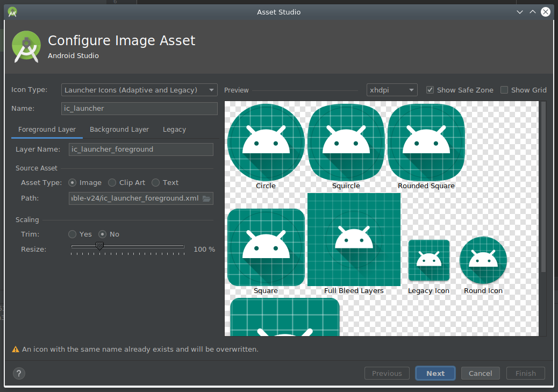Enable the Show Grid checkbox
558x392 pixels.
(x=504, y=90)
